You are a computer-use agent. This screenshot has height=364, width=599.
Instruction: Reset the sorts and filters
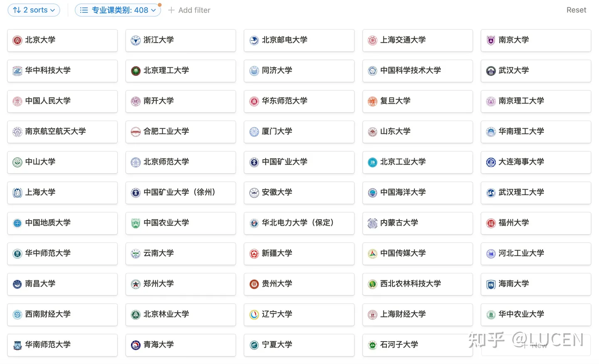click(576, 10)
